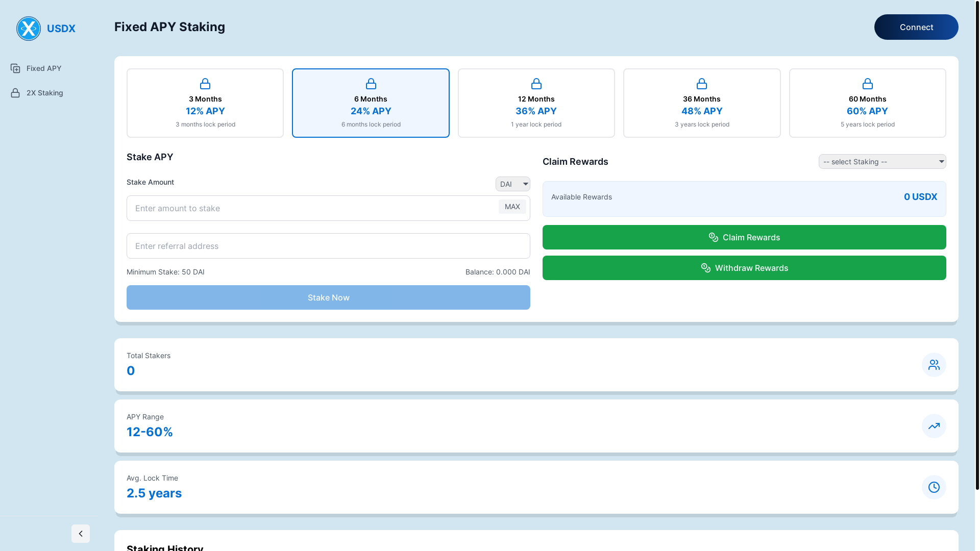Click the Balance: 0.000 DAI text
The image size is (980, 551).
(x=498, y=272)
